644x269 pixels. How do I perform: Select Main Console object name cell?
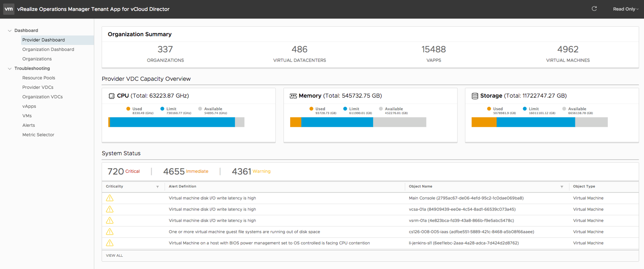pyautogui.click(x=466, y=198)
